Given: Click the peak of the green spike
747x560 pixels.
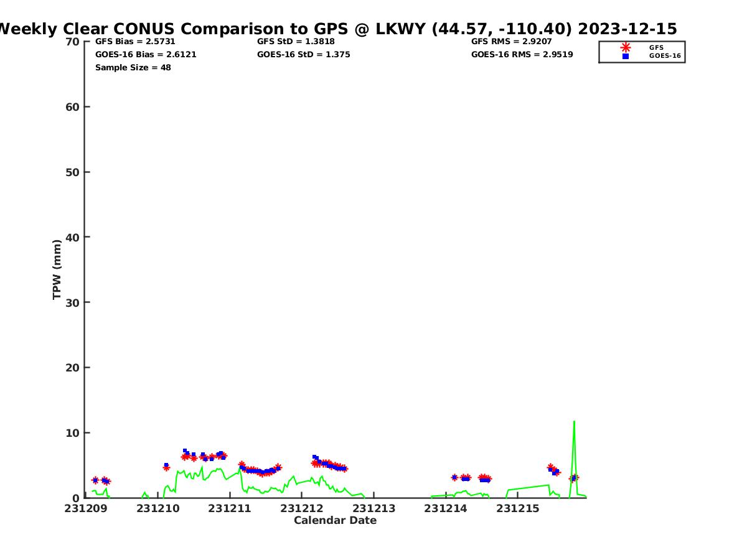Looking at the screenshot, I should tap(574, 422).
